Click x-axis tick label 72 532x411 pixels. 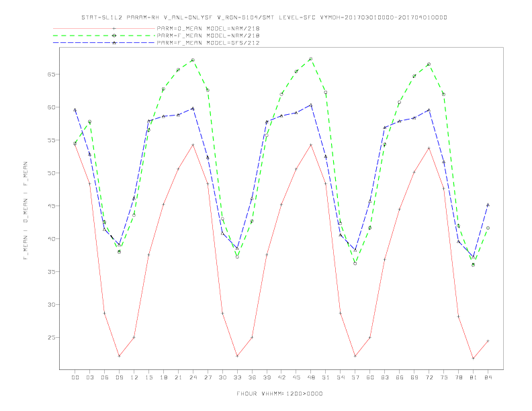(x=429, y=377)
